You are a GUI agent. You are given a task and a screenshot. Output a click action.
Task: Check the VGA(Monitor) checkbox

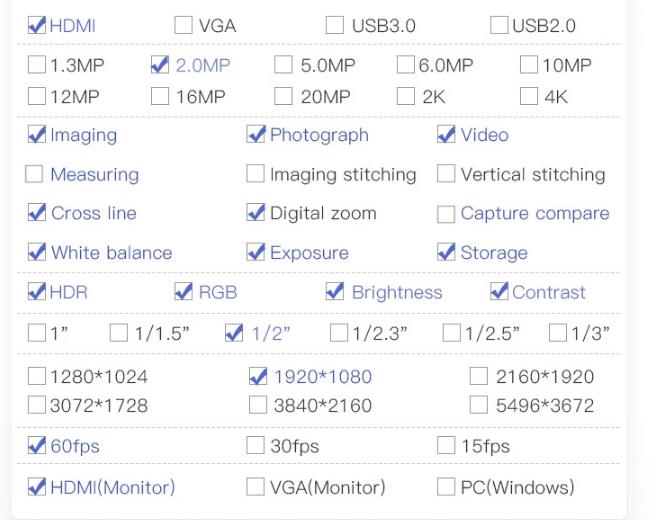coord(255,486)
